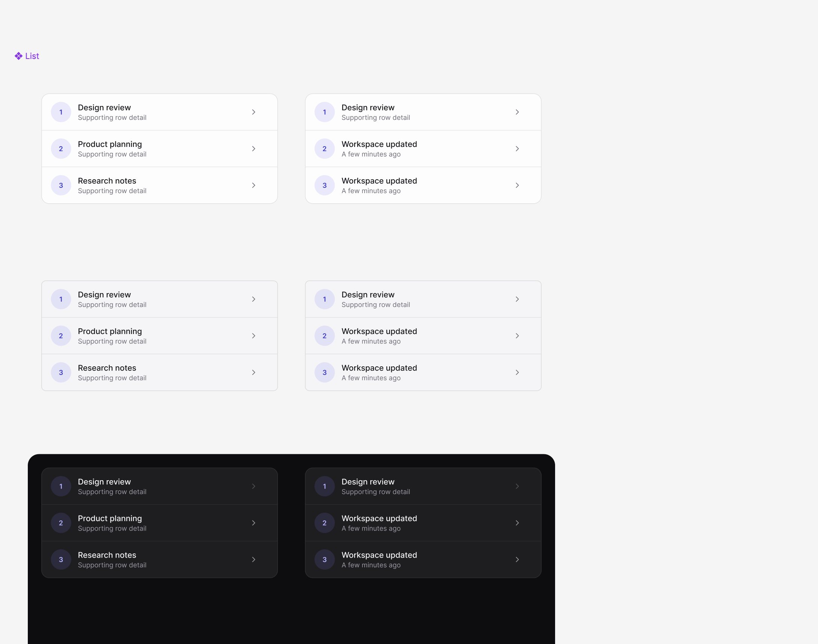This screenshot has height=644, width=818.
Task: Select Research notes title in white card
Action: (107, 181)
